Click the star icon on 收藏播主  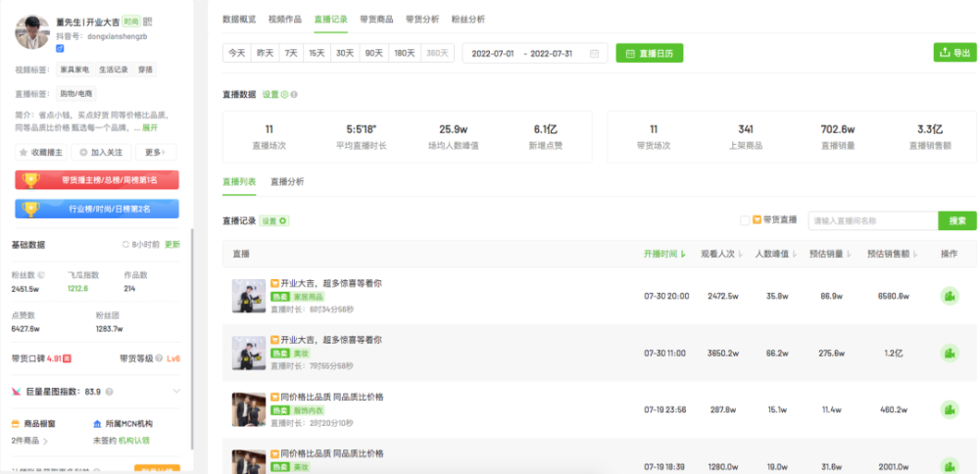tap(24, 152)
